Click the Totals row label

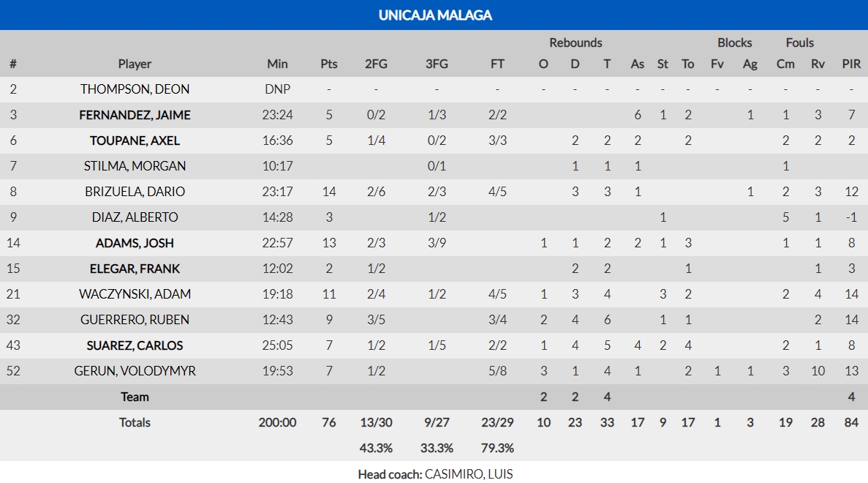point(135,422)
